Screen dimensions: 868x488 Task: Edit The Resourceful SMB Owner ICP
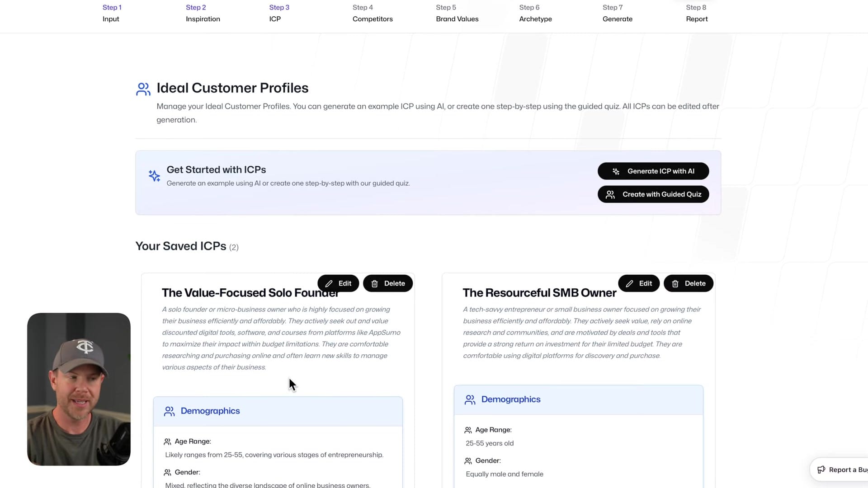(x=638, y=283)
